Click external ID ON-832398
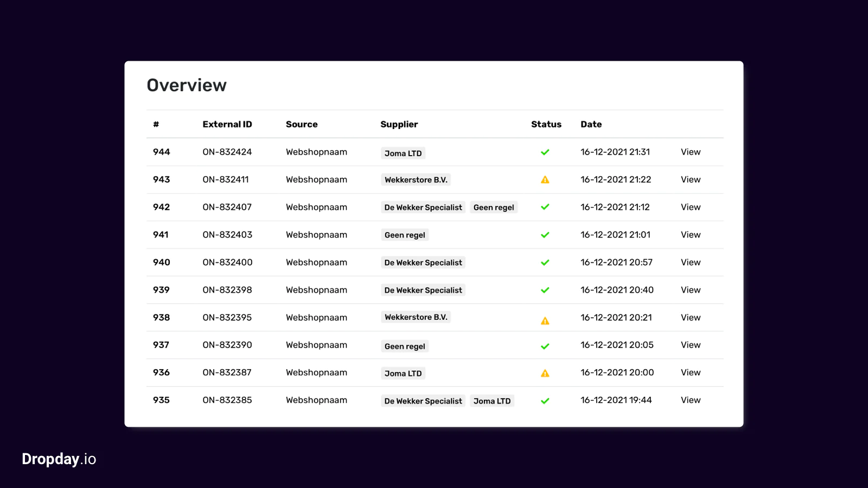This screenshot has width=868, height=488. pos(227,290)
